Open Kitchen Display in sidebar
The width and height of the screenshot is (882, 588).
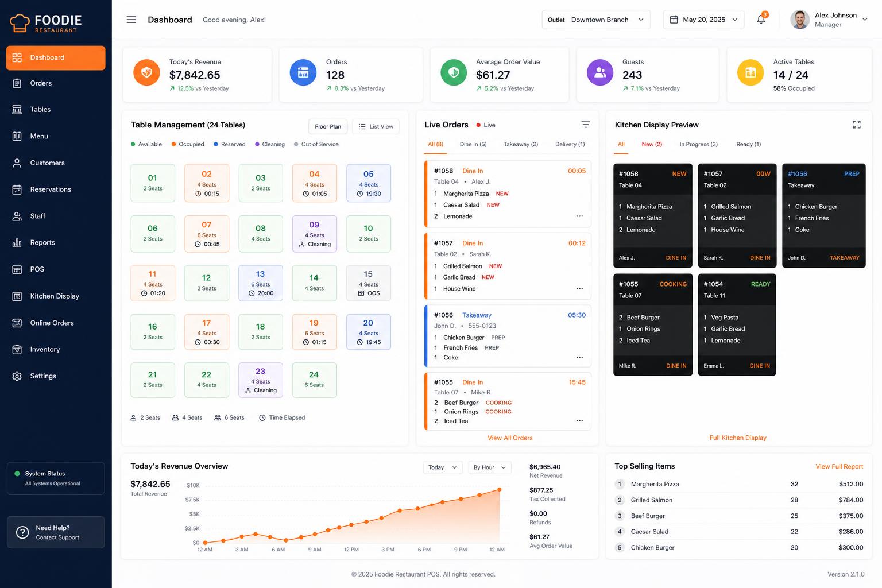pos(56,296)
